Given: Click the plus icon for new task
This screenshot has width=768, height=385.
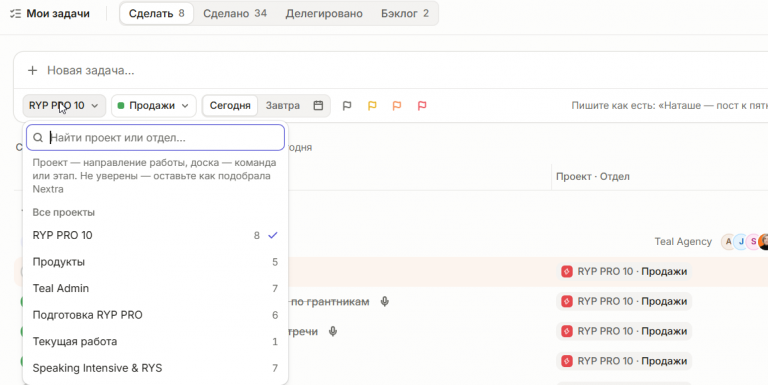Looking at the screenshot, I should pyautogui.click(x=32, y=71).
